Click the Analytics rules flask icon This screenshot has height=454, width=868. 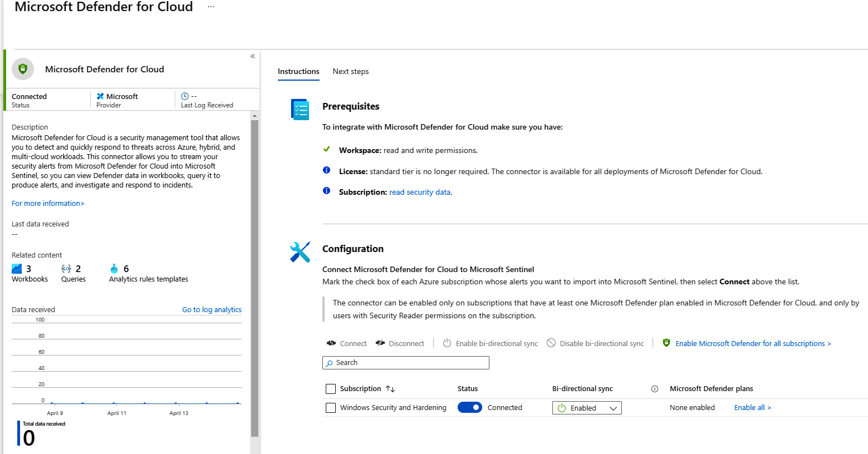114,269
